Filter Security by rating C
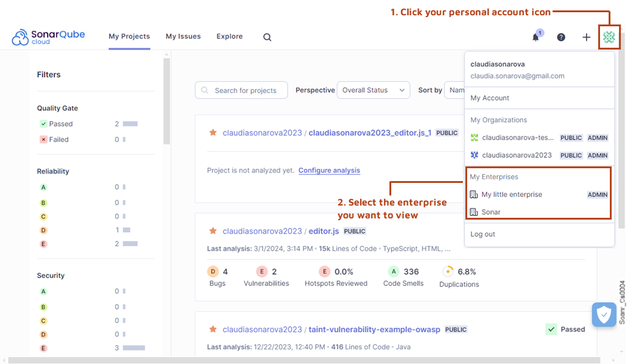This screenshot has width=638, height=364. pyautogui.click(x=43, y=321)
